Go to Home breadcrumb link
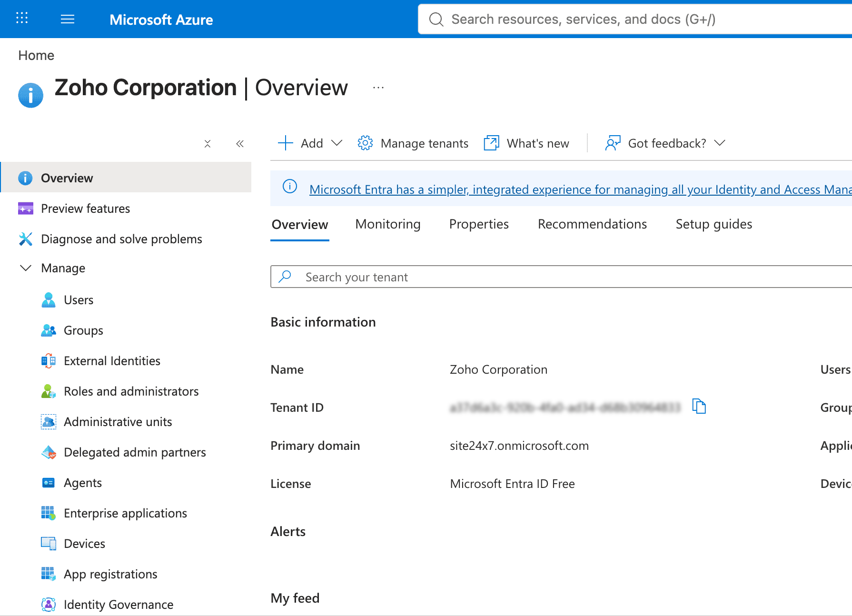852x616 pixels. (x=36, y=56)
